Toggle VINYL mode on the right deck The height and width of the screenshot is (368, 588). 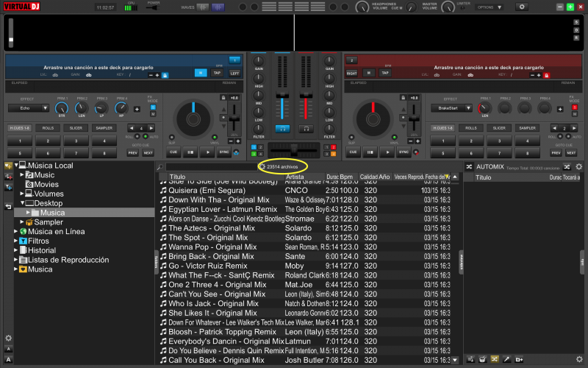pyautogui.click(x=394, y=137)
